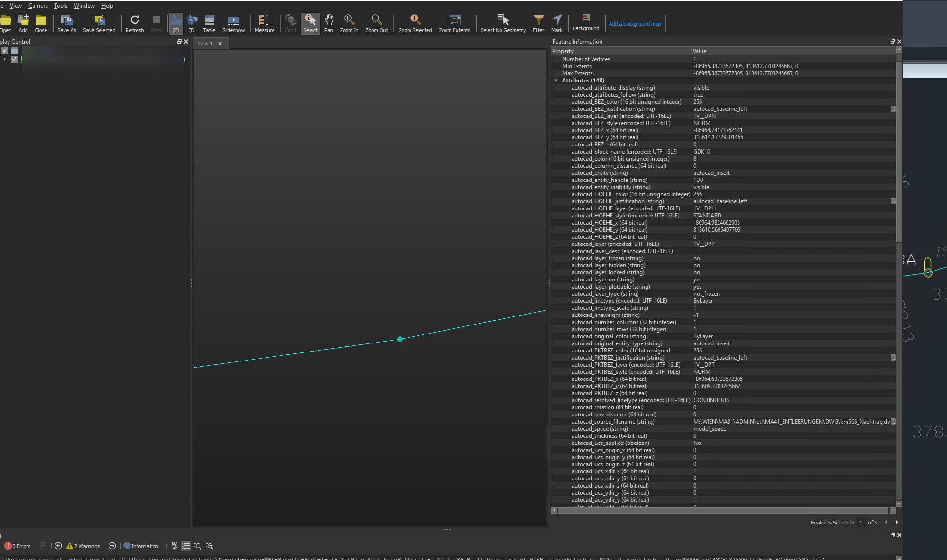Open the Help menu
This screenshot has width=947, height=560.
[107, 6]
